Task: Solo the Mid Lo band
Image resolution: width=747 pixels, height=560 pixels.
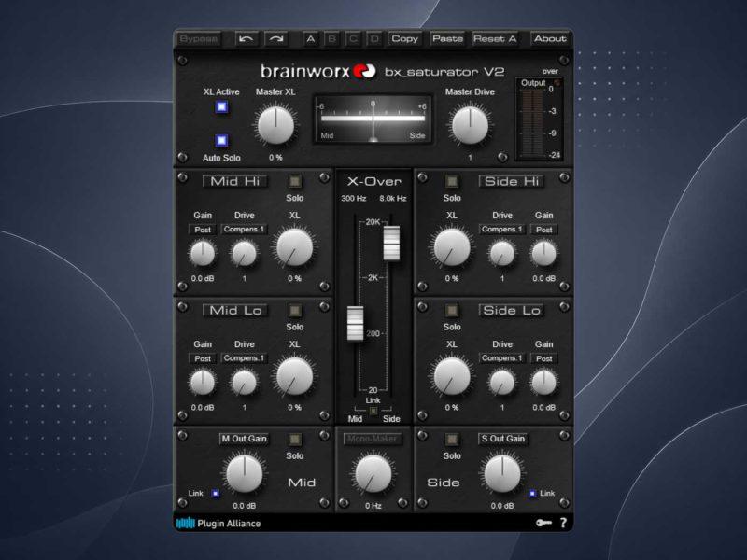Action: point(295,311)
